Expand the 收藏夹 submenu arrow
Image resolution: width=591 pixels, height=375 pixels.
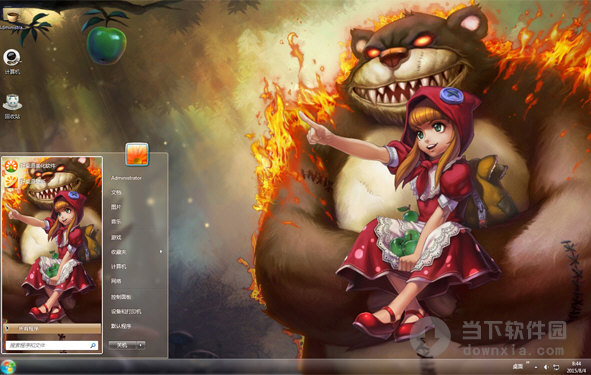click(161, 252)
